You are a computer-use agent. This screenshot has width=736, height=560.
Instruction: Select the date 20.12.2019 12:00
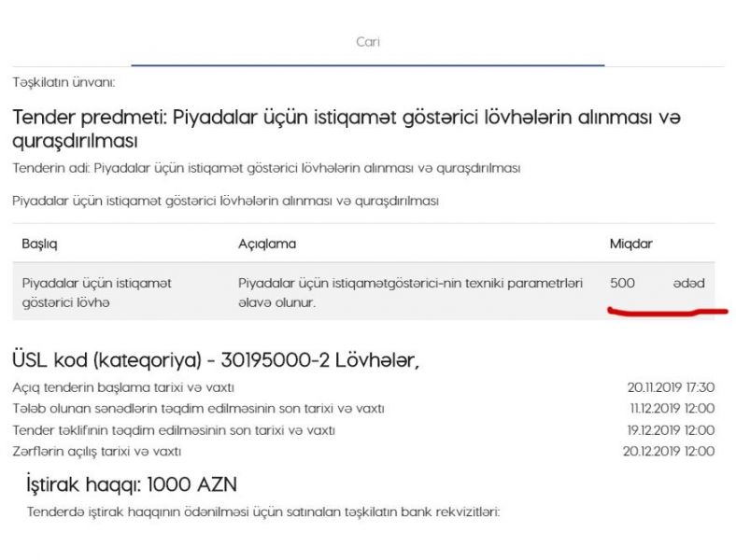point(669,451)
